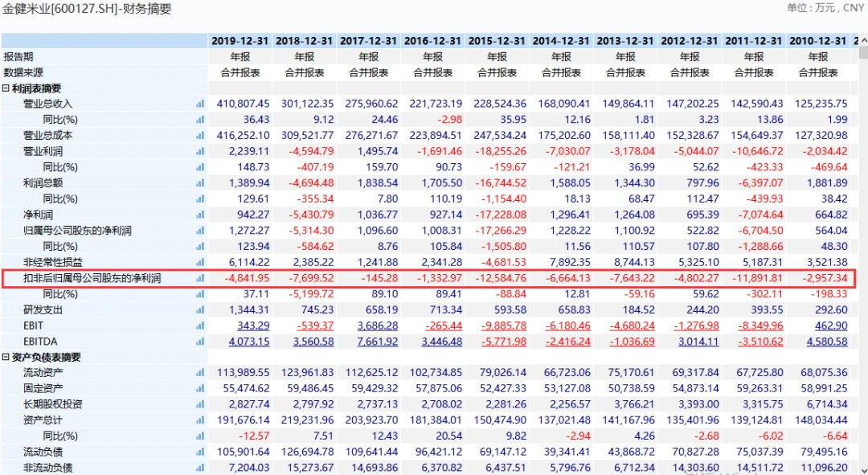Image resolution: width=868 pixels, height=475 pixels.
Task: Click 2012 利润总额 value 797.96
Action: 703,182
